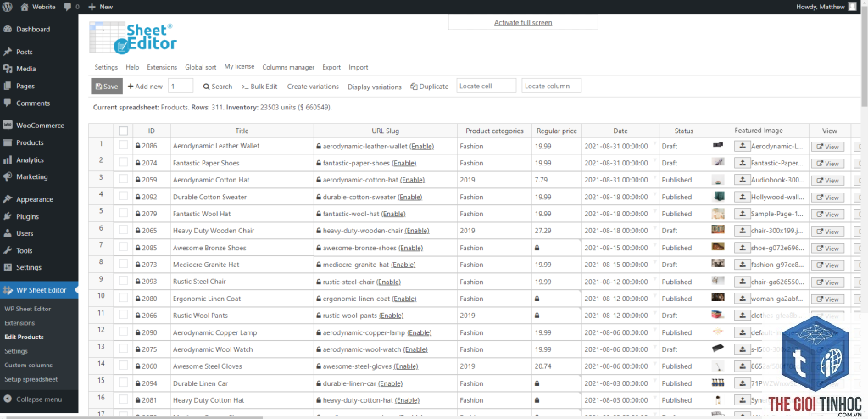The height and width of the screenshot is (419, 868).
Task: Focus the Locate column field
Action: 551,86
